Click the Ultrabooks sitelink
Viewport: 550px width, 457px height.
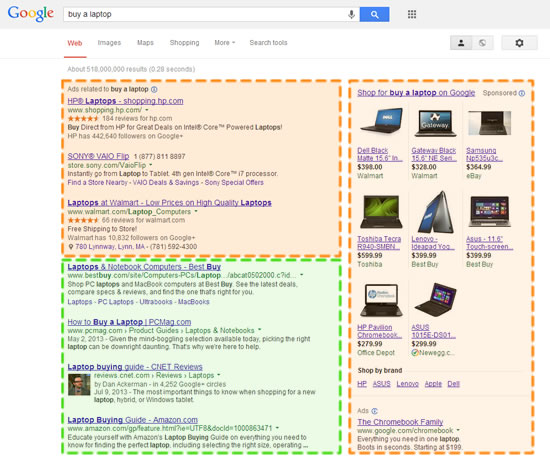point(156,302)
